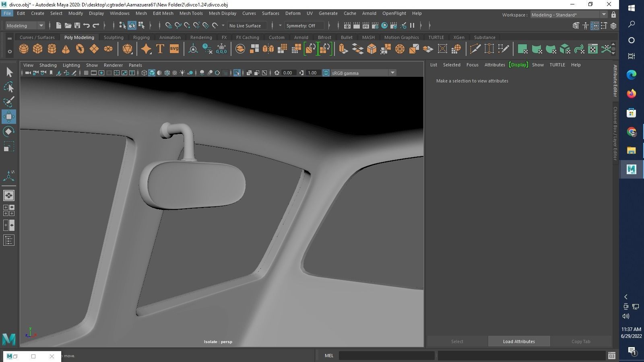Toggle snap to grids icon
This screenshot has height=362, width=644.
point(169,25)
